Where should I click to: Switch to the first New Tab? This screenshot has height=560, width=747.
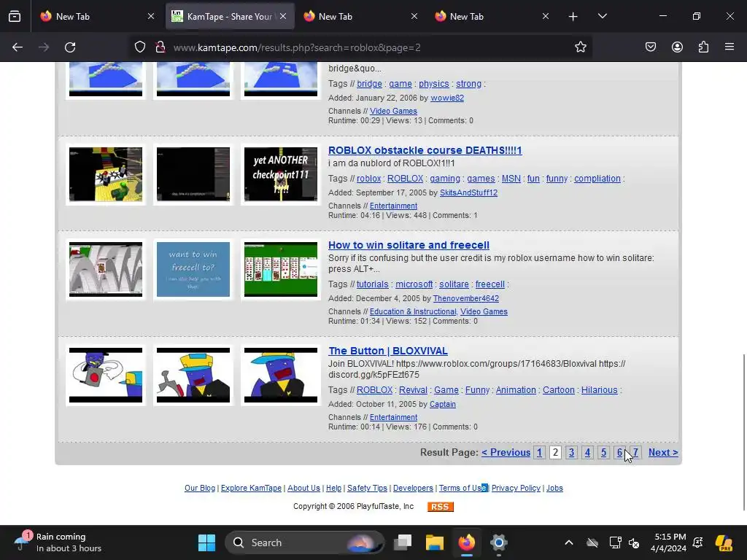pos(97,16)
